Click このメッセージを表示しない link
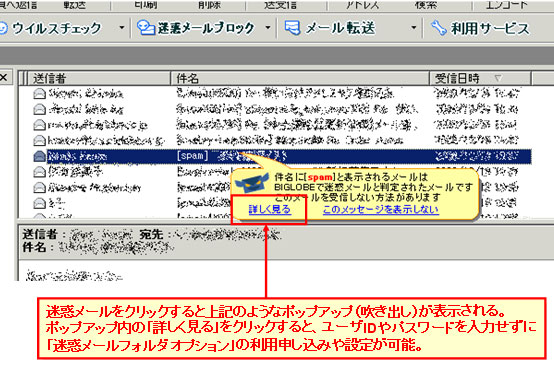554x365 pixels. pos(381,210)
